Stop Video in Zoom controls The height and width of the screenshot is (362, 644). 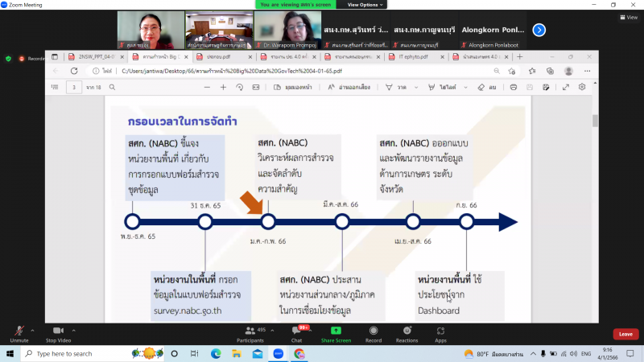tap(58, 334)
